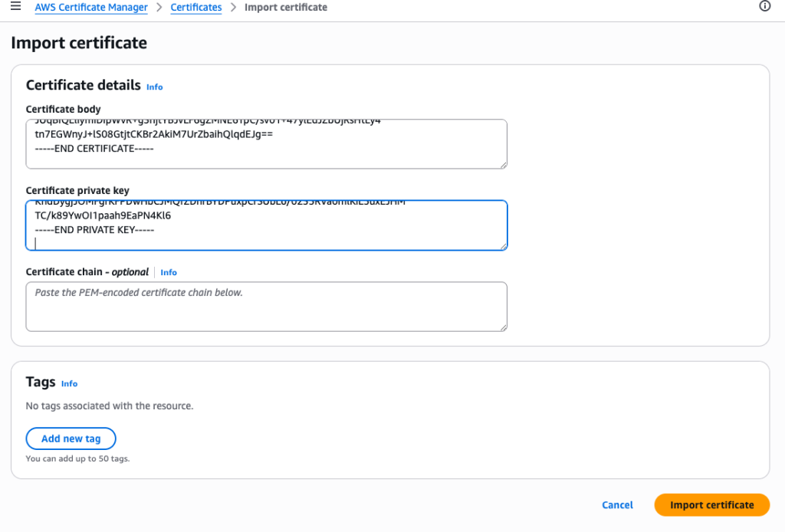Open Info beside Certificate details heading
Viewport: 785px width, 532px height.
(x=154, y=87)
